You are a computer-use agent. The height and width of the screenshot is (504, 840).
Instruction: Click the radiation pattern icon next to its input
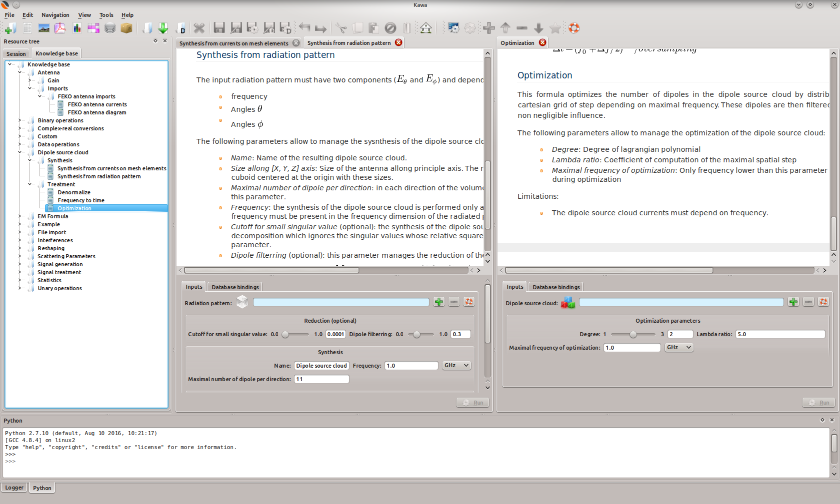coord(242,302)
